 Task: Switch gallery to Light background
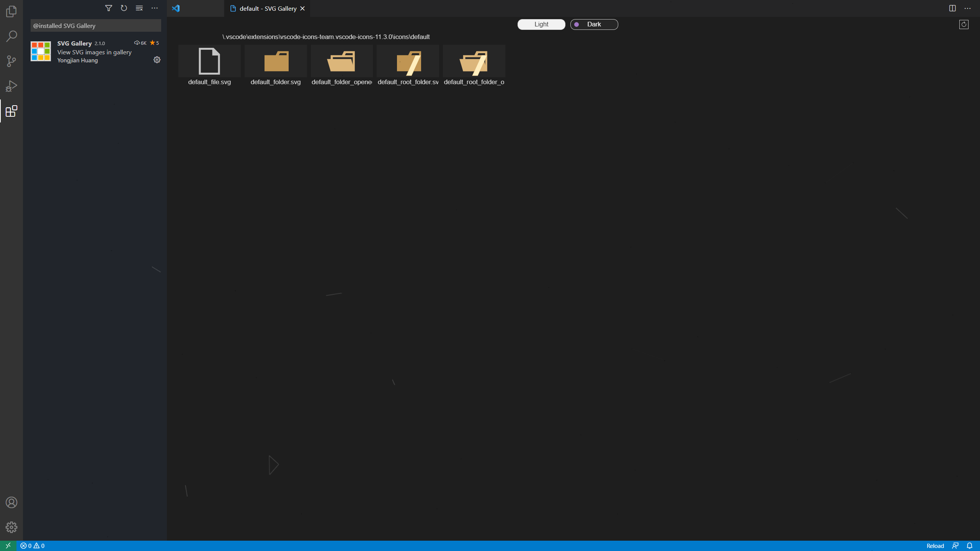pos(541,24)
